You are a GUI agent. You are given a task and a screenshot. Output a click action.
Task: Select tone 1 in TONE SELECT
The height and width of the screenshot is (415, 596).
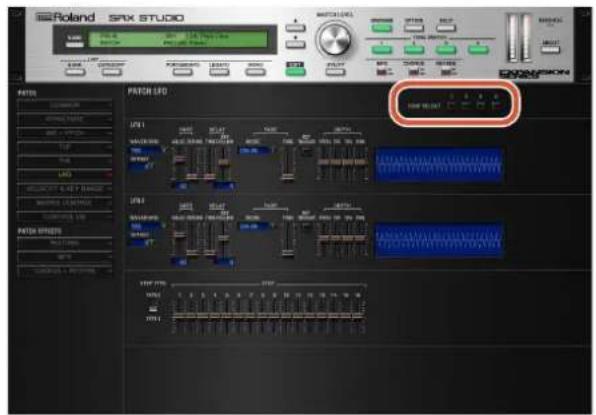[451, 105]
